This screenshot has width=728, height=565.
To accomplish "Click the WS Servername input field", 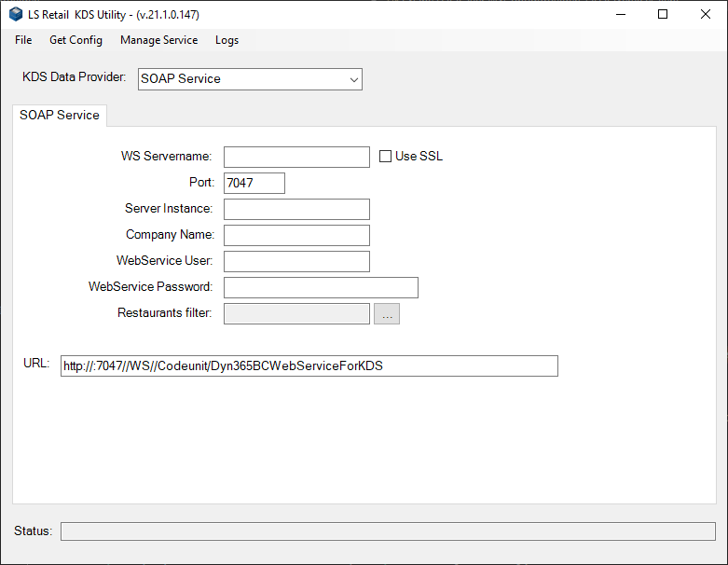I will click(x=296, y=157).
